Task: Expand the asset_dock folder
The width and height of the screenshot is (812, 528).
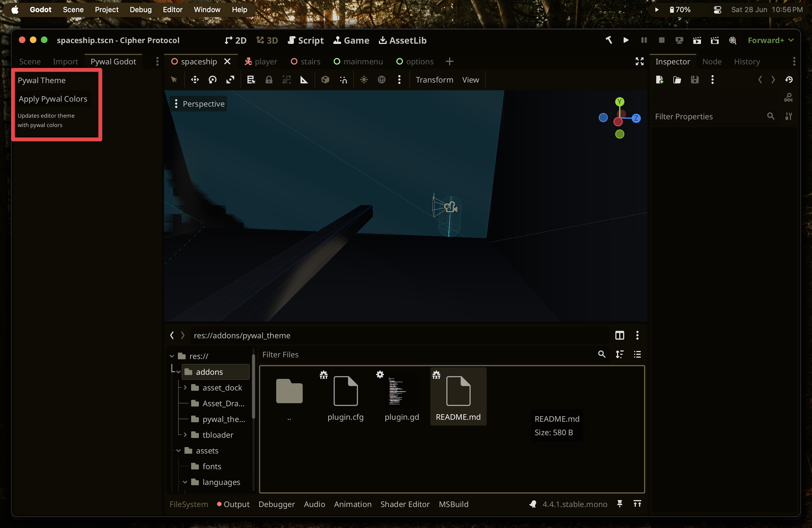Action: point(185,387)
